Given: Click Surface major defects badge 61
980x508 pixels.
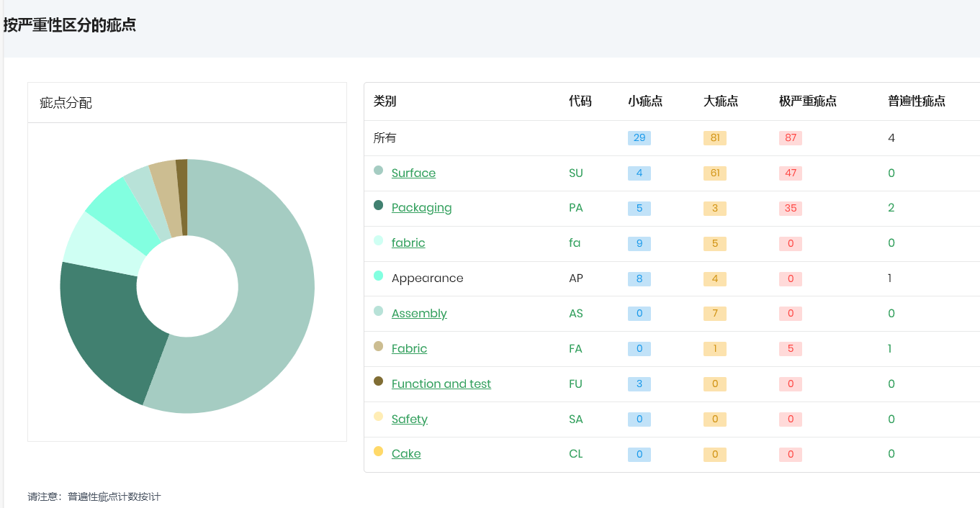Looking at the screenshot, I should (x=715, y=173).
